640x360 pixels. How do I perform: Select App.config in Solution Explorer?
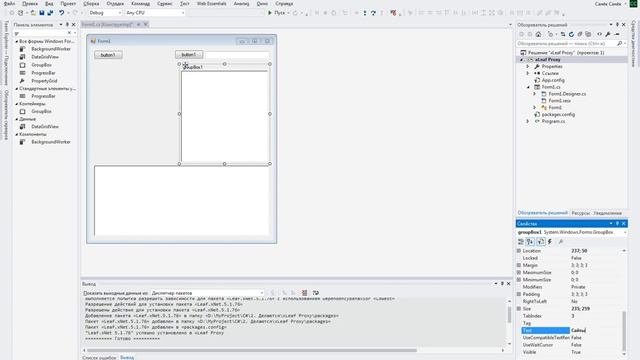553,80
